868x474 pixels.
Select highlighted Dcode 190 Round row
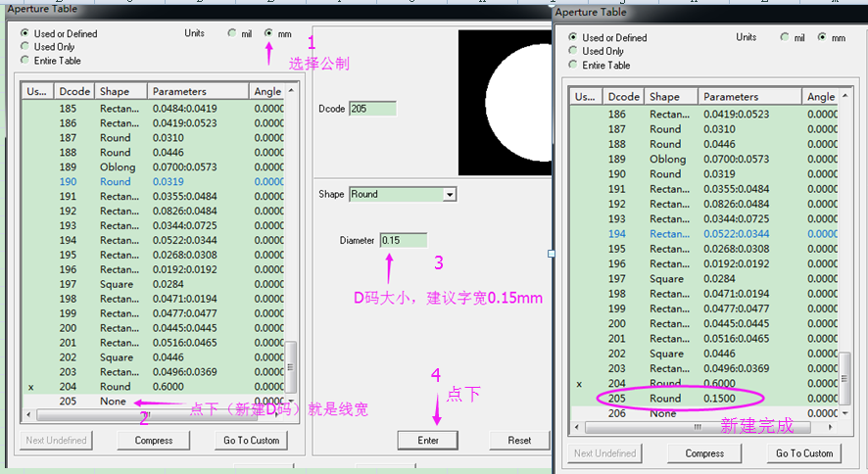(116, 181)
